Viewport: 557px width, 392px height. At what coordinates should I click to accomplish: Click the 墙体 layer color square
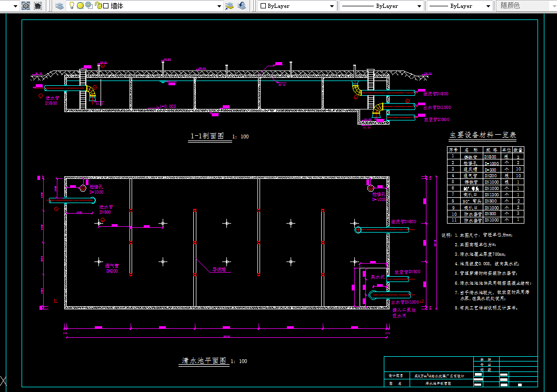pos(106,6)
